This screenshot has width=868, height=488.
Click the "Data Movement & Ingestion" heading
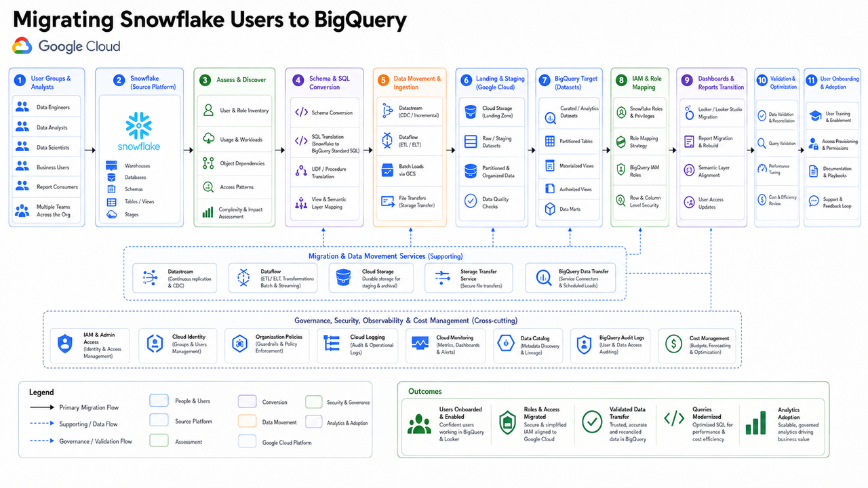[x=417, y=83]
